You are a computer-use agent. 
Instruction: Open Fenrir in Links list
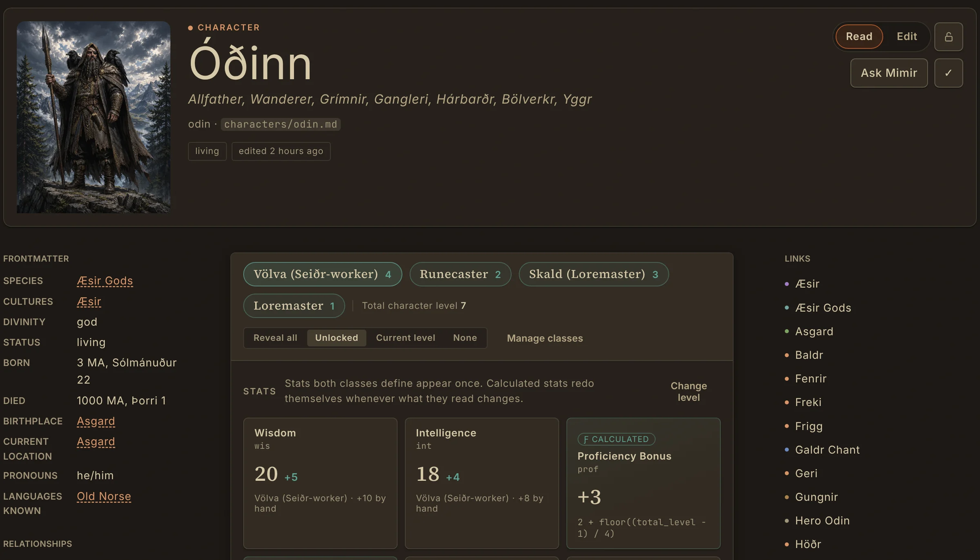coord(811,379)
